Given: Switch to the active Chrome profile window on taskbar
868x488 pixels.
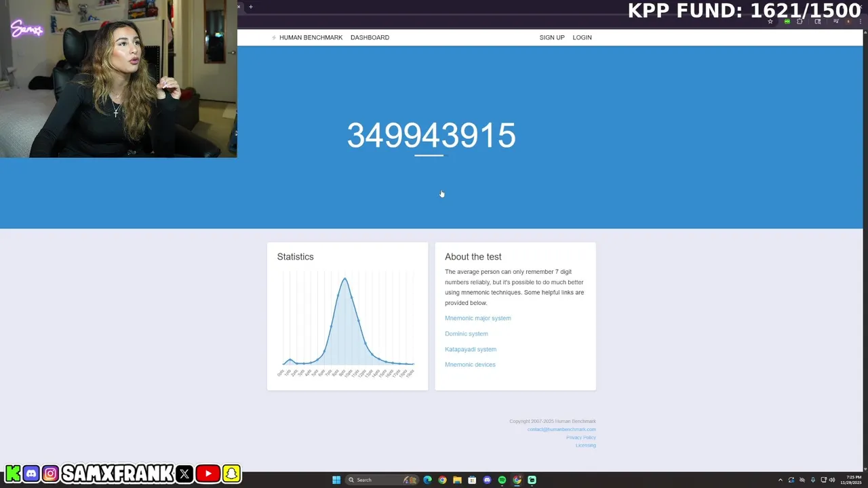Looking at the screenshot, I should click(517, 480).
